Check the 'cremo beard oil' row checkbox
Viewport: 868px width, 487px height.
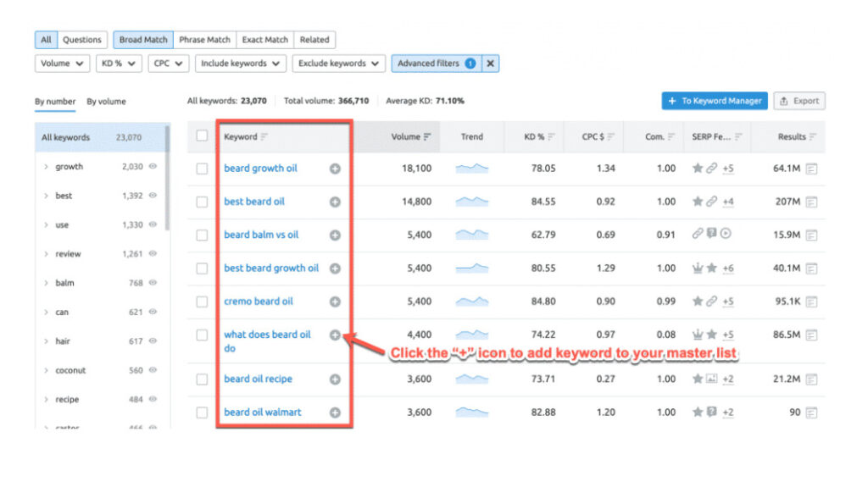[x=202, y=302]
